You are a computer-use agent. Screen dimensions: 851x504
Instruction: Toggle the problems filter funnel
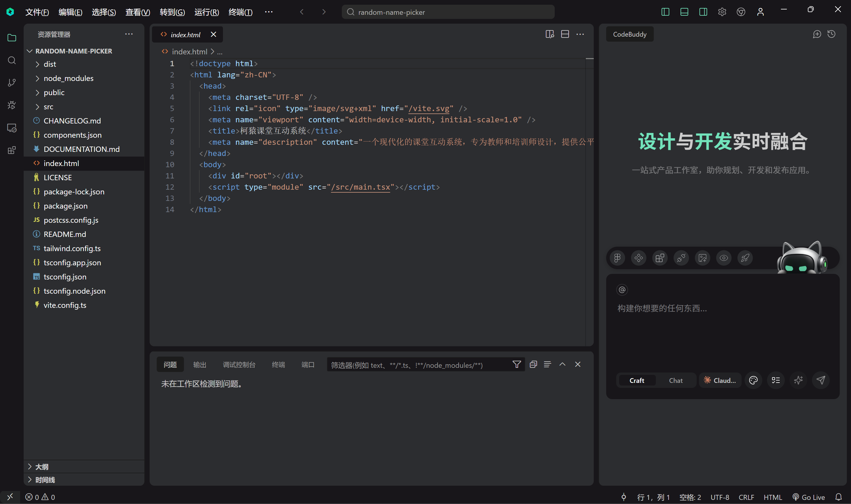tap(517, 365)
